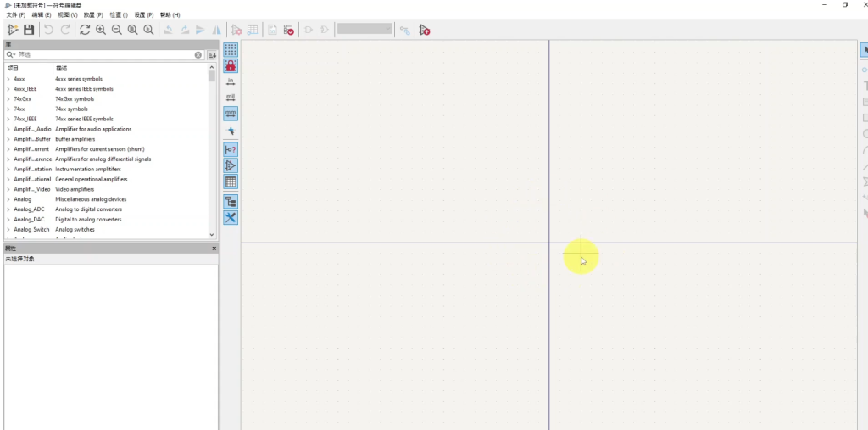Open the pin table icon
868x430 pixels.
point(253,30)
